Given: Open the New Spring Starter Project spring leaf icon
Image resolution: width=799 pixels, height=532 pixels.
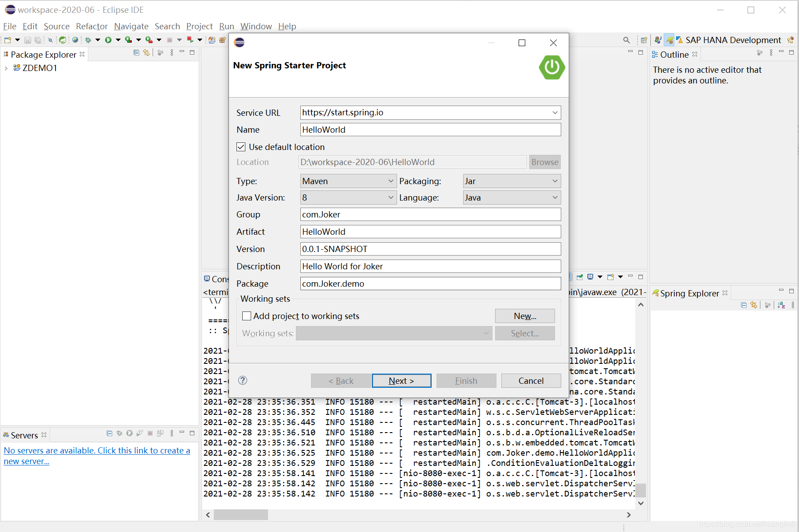Looking at the screenshot, I should pyautogui.click(x=62, y=39).
